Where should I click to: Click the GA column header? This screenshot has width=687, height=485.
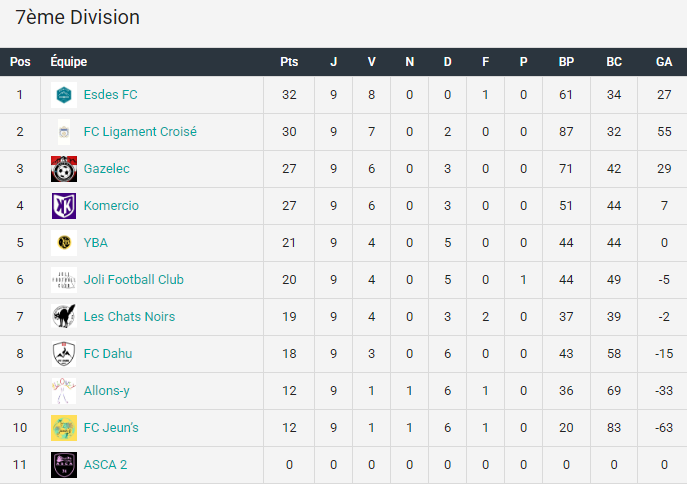pyautogui.click(x=664, y=62)
